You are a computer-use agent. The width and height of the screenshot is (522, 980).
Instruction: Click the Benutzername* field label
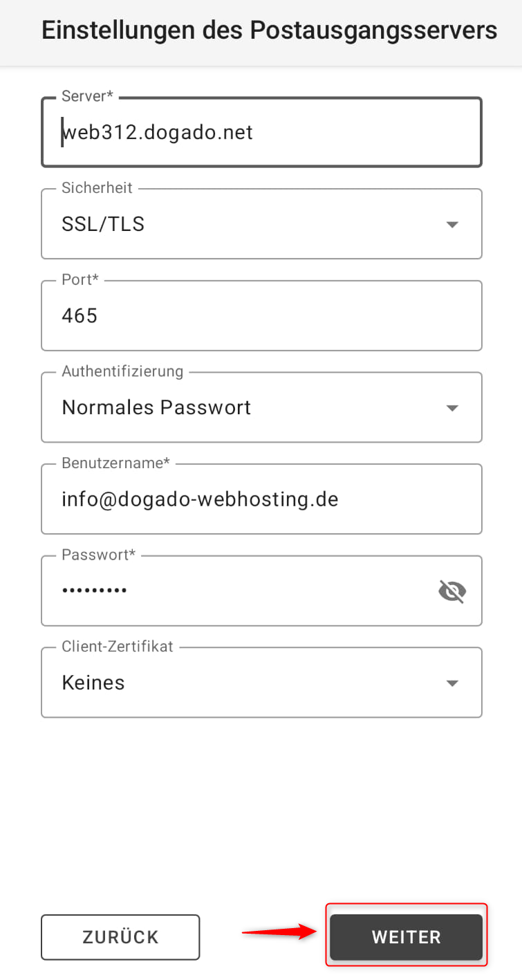[x=115, y=463]
